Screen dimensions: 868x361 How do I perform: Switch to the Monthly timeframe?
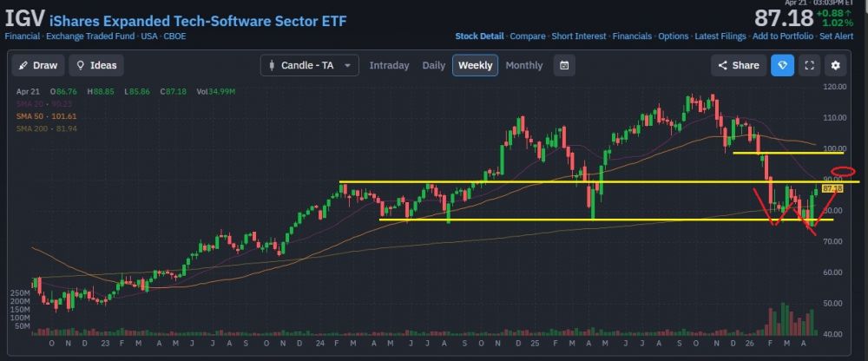[523, 65]
